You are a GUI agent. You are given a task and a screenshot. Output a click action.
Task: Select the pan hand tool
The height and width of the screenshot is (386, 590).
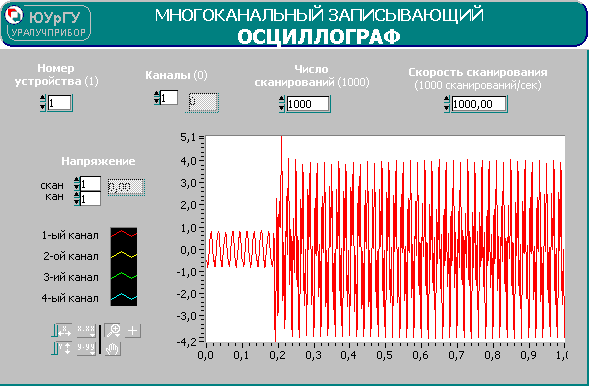[113, 349]
